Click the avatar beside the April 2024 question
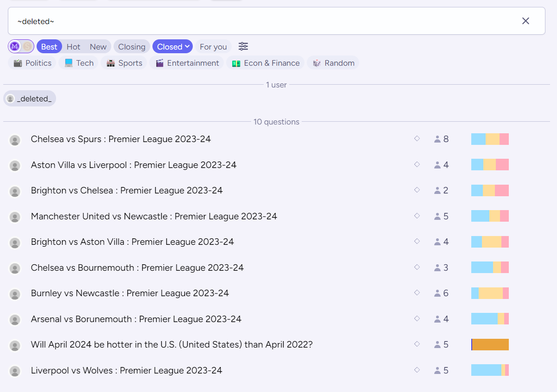 point(15,346)
